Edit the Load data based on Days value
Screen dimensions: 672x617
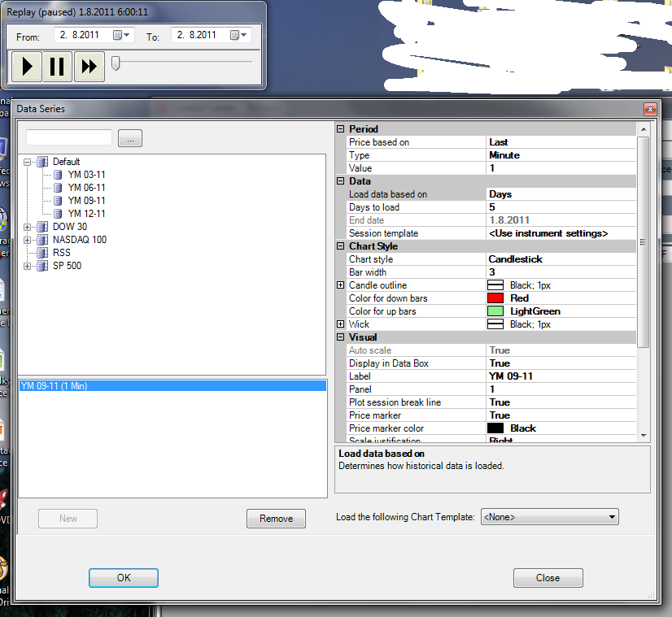click(561, 194)
